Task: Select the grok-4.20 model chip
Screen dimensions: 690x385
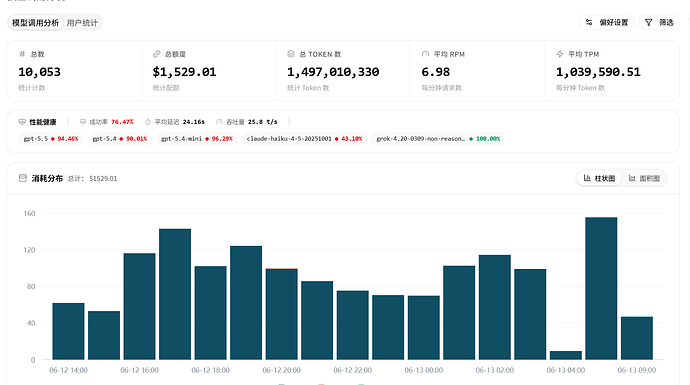Action: [x=438, y=139]
